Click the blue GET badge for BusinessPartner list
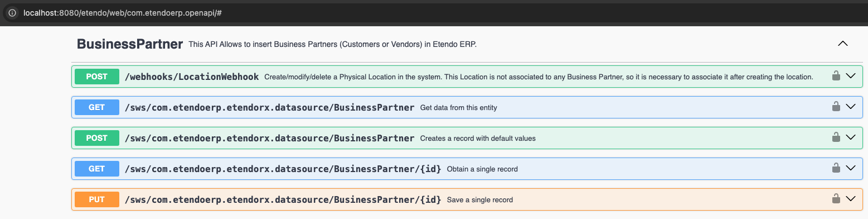The height and width of the screenshot is (219, 868). tap(97, 107)
